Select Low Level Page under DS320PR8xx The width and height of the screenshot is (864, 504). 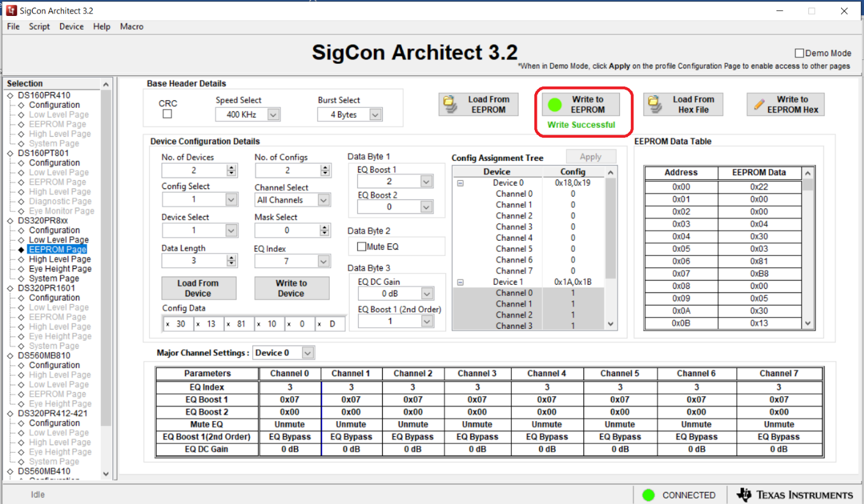point(59,240)
